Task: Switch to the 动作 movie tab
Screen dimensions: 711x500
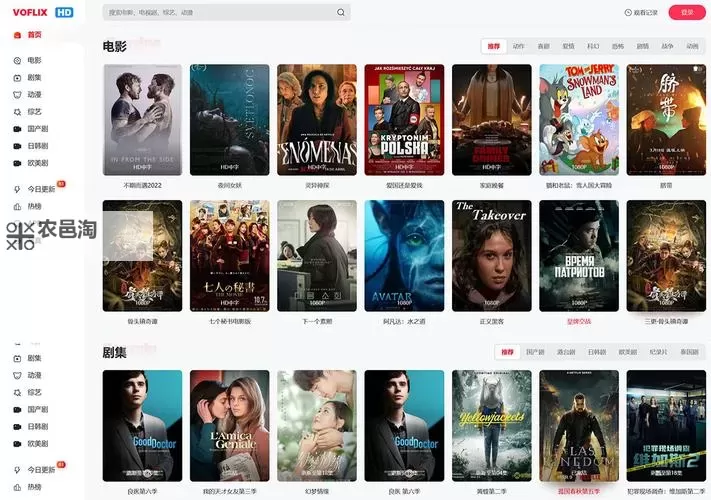Action: [x=518, y=46]
